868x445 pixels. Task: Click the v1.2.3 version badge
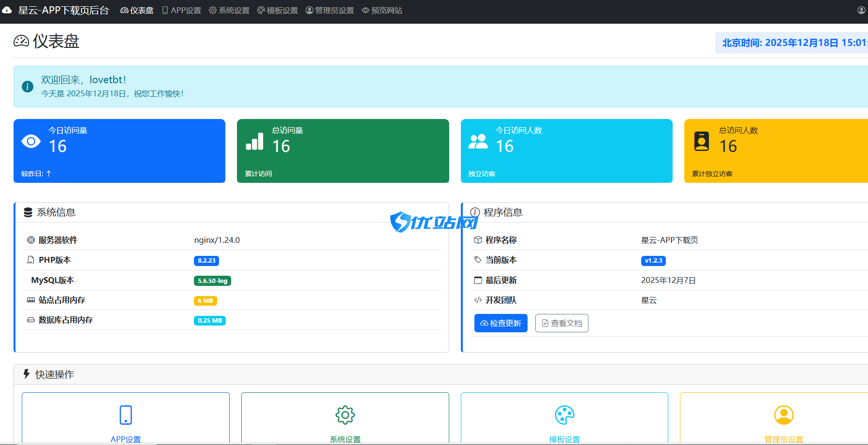pyautogui.click(x=653, y=260)
